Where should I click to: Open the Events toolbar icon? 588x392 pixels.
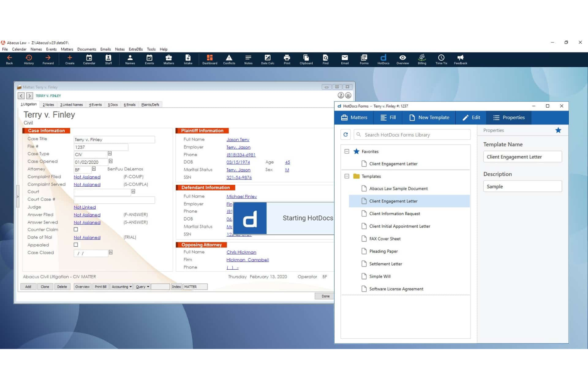coord(149,60)
